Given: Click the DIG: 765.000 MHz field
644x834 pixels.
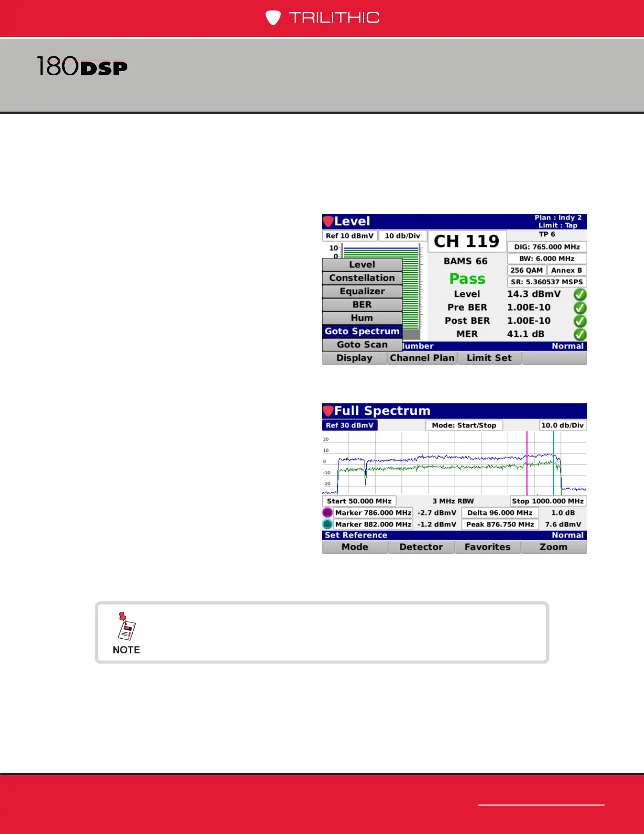Looking at the screenshot, I should [x=547, y=247].
